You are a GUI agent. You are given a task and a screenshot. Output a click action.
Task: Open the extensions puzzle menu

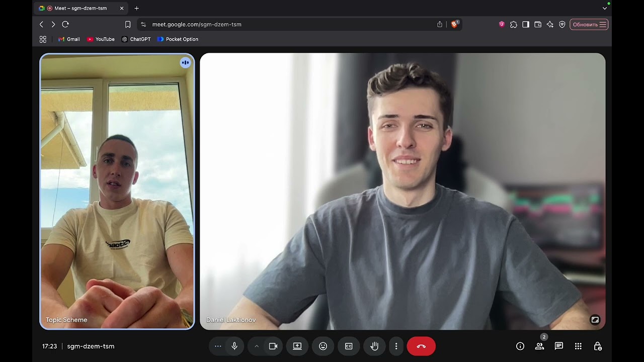tap(514, 24)
